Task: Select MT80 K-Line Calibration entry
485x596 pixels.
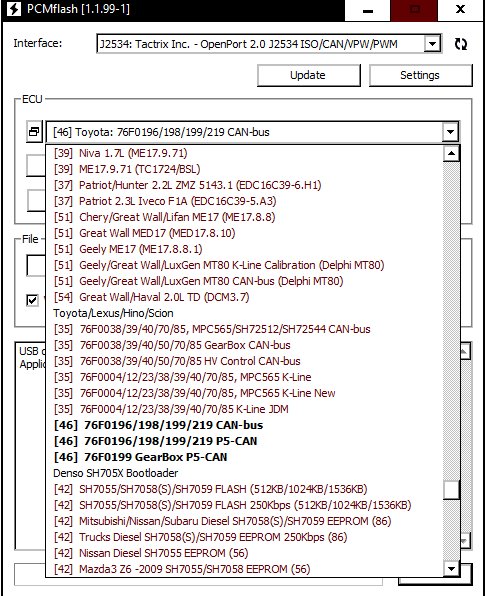Action: (x=244, y=265)
